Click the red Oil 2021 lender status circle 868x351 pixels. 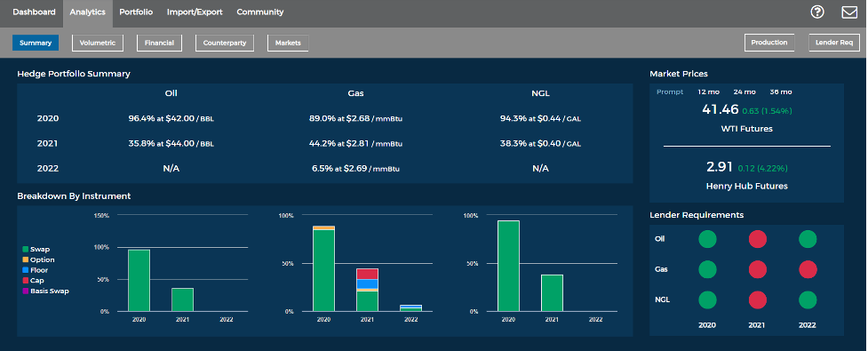click(757, 239)
